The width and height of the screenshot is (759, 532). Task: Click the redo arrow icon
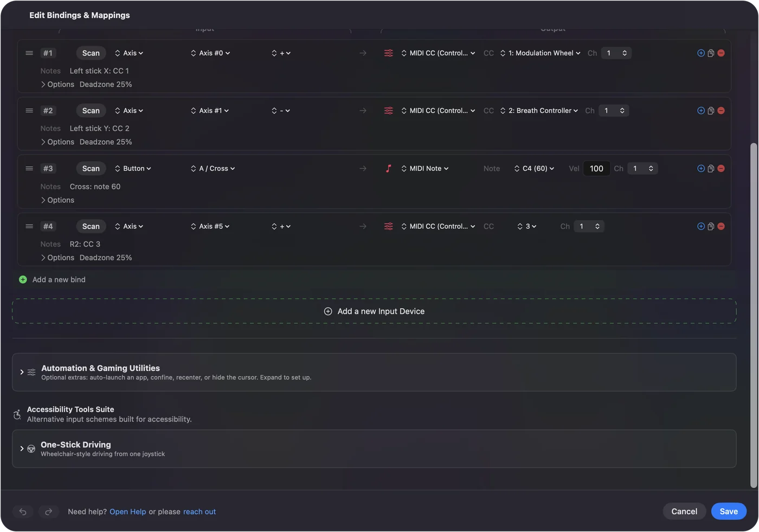tap(48, 511)
